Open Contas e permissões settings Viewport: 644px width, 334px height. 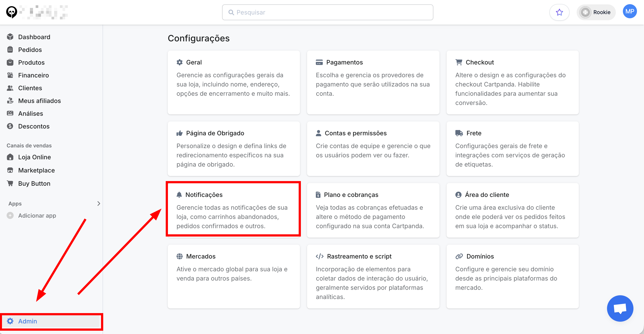coord(373,149)
